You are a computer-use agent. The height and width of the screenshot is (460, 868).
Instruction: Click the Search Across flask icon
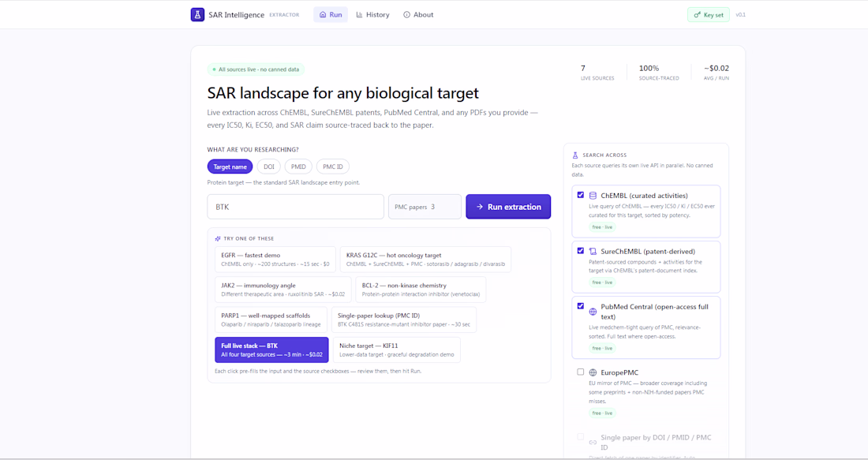pos(575,155)
